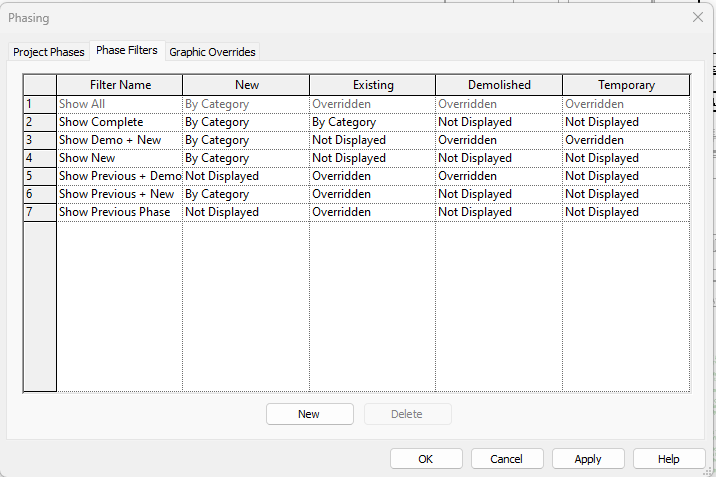Open Show Previous + New's Temporary cell
Viewport: 716px width, 477px height.
coord(626,194)
